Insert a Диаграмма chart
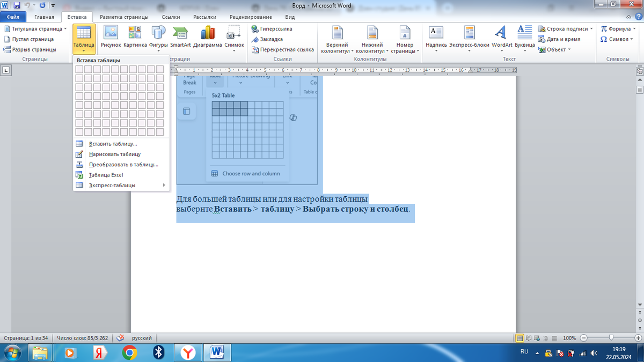Viewport: 644px width, 362px height. [x=208, y=38]
